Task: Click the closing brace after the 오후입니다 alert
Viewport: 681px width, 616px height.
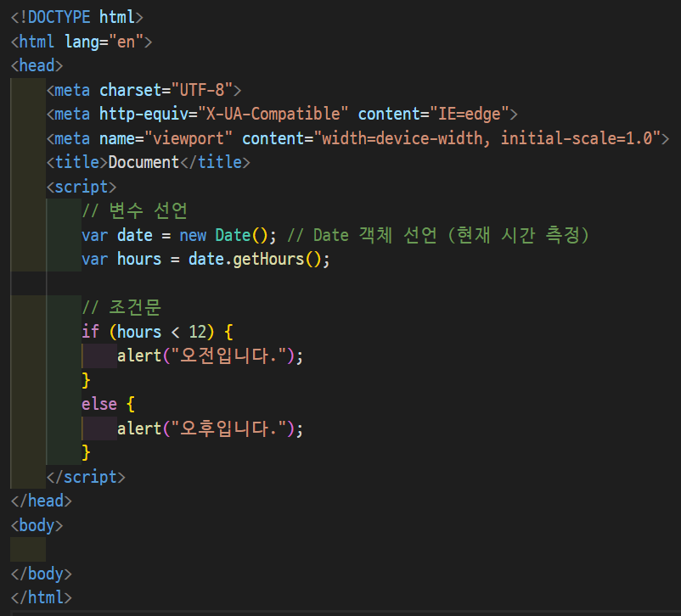Action: coord(86,452)
